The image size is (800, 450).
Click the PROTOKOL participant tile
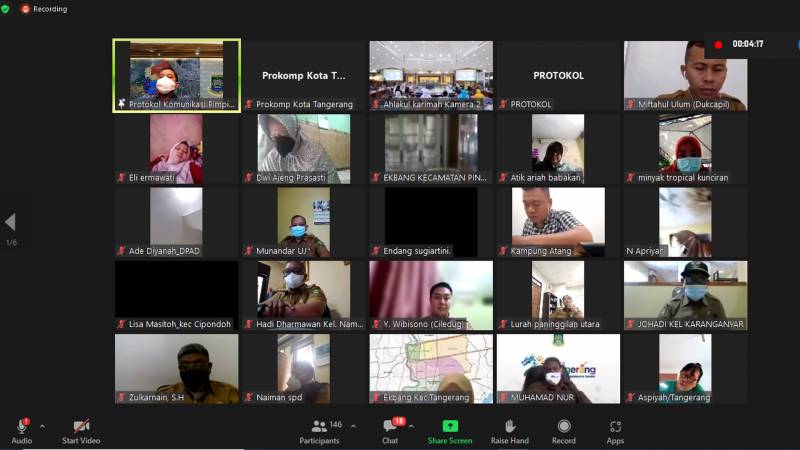(x=558, y=75)
